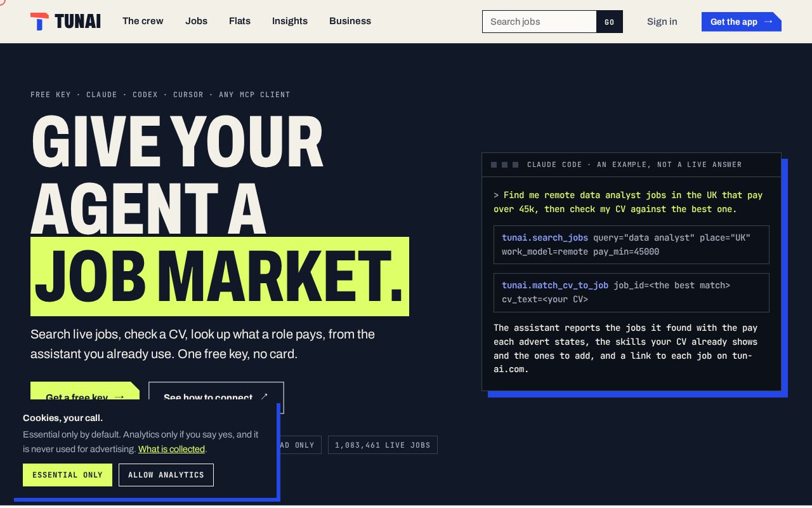Click the GO search button

point(610,22)
